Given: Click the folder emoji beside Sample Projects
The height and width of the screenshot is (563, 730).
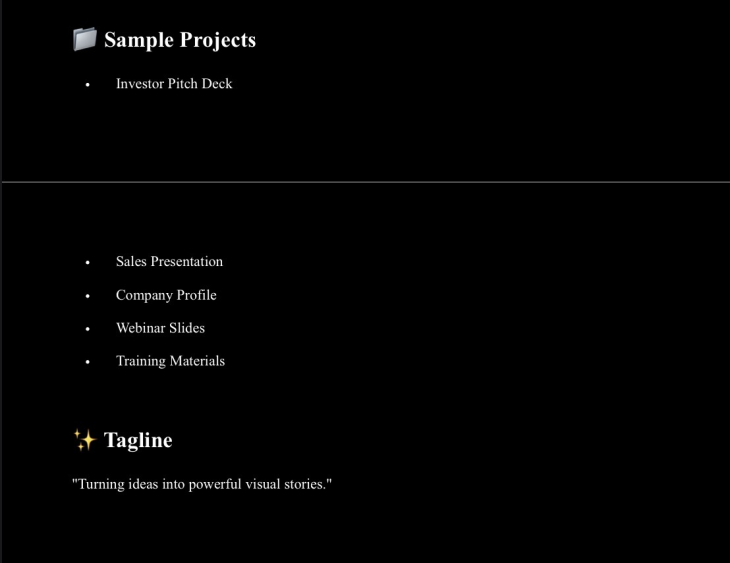Looking at the screenshot, I should [x=85, y=39].
